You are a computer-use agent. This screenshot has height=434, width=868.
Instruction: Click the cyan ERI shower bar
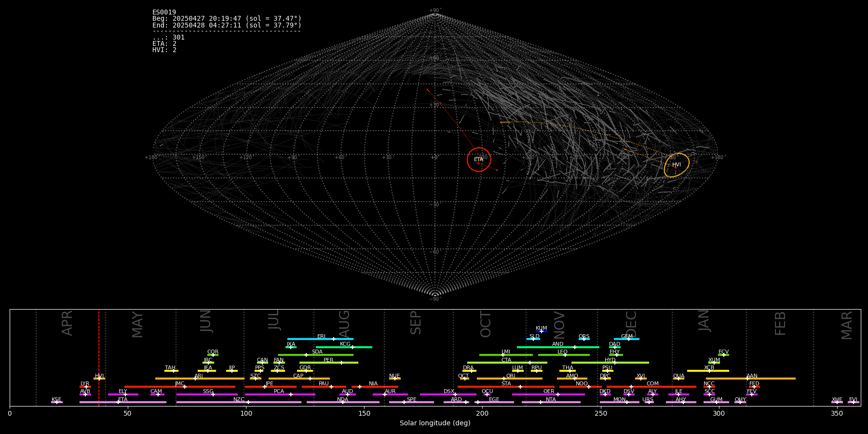[x=320, y=339]
